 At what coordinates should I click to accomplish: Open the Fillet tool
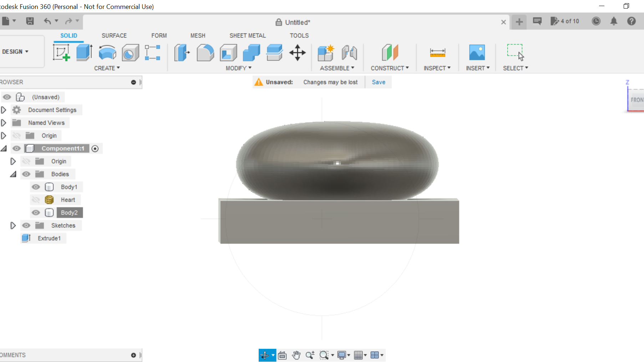click(205, 52)
